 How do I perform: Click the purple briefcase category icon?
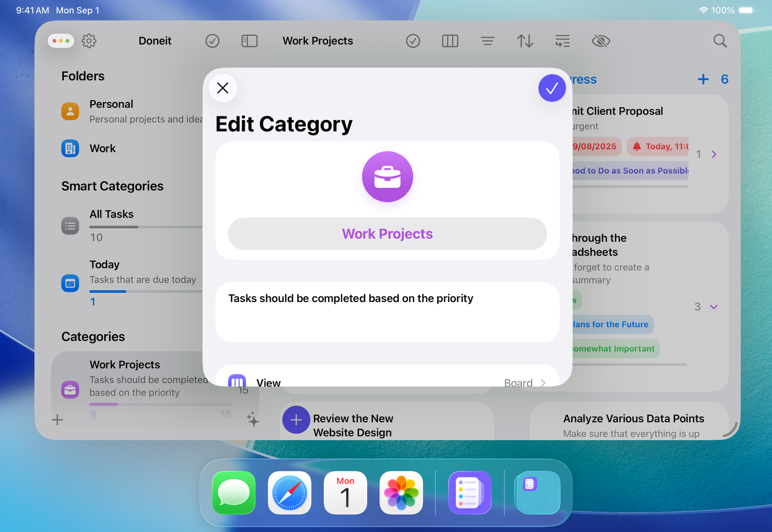coord(387,177)
